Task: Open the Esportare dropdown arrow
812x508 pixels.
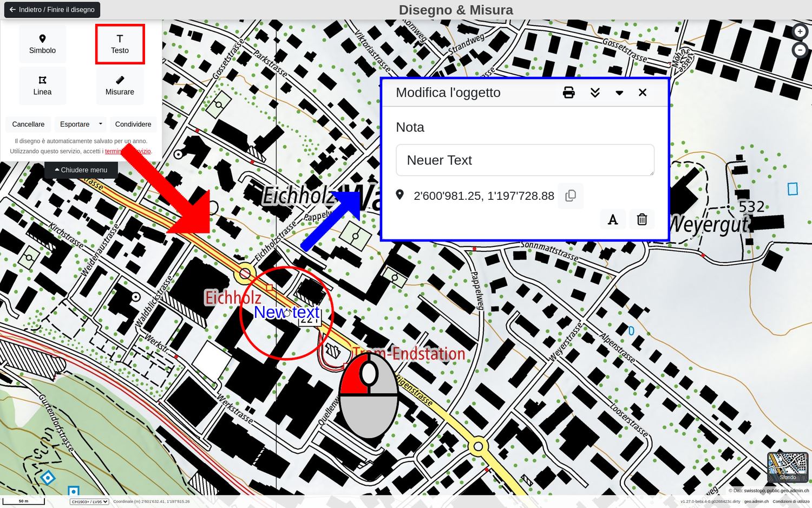Action: [x=100, y=124]
